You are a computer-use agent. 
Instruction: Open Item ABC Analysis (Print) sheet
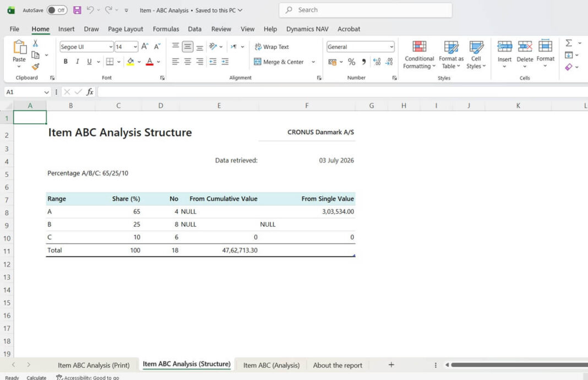pyautogui.click(x=94, y=365)
